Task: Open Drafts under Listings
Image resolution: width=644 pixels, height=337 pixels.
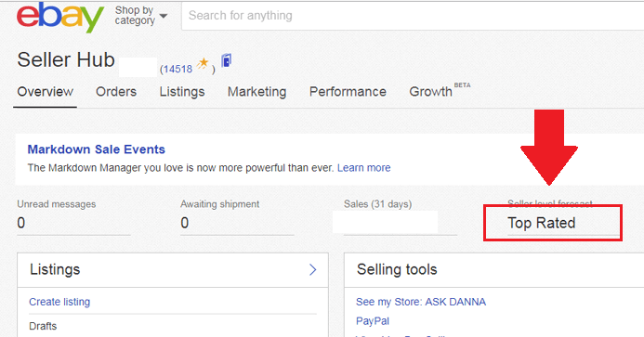Action: click(43, 326)
